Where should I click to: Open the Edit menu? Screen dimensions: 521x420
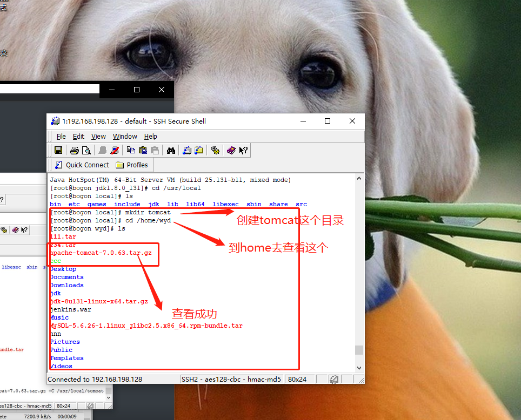point(78,137)
